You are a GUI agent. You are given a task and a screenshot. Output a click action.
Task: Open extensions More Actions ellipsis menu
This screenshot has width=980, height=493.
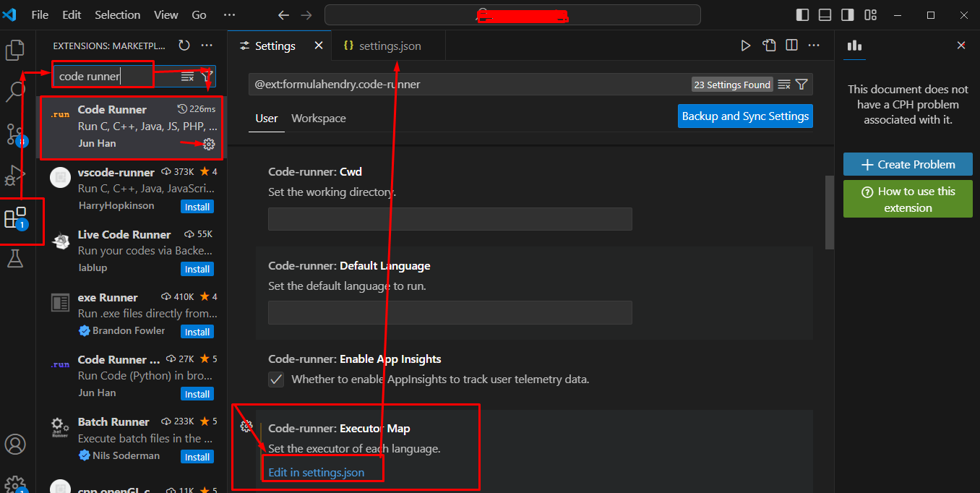pyautogui.click(x=207, y=45)
